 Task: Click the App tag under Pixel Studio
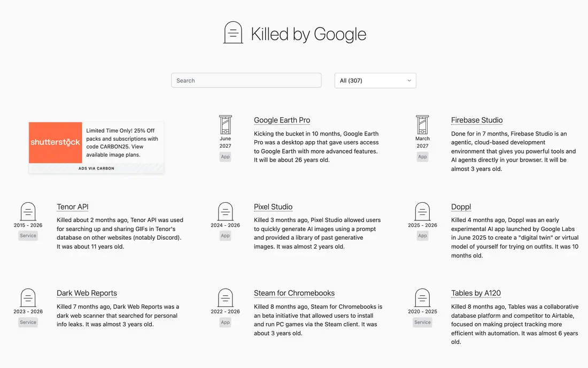pyautogui.click(x=226, y=235)
